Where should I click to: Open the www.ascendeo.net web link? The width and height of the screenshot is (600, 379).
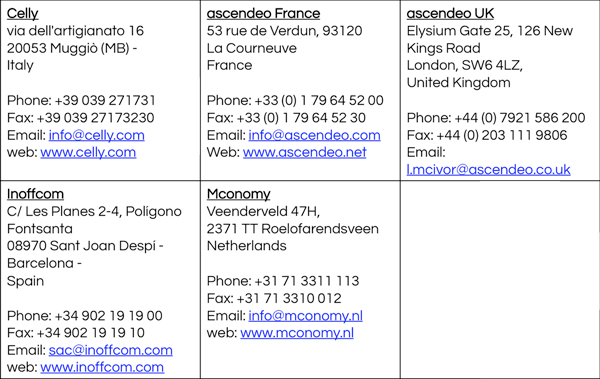(304, 152)
